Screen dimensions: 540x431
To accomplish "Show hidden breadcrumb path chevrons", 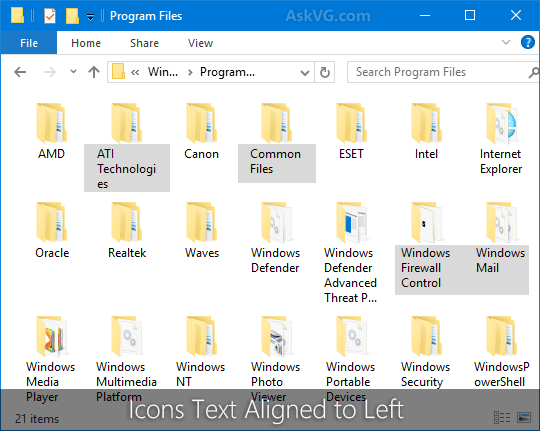I will [x=135, y=72].
